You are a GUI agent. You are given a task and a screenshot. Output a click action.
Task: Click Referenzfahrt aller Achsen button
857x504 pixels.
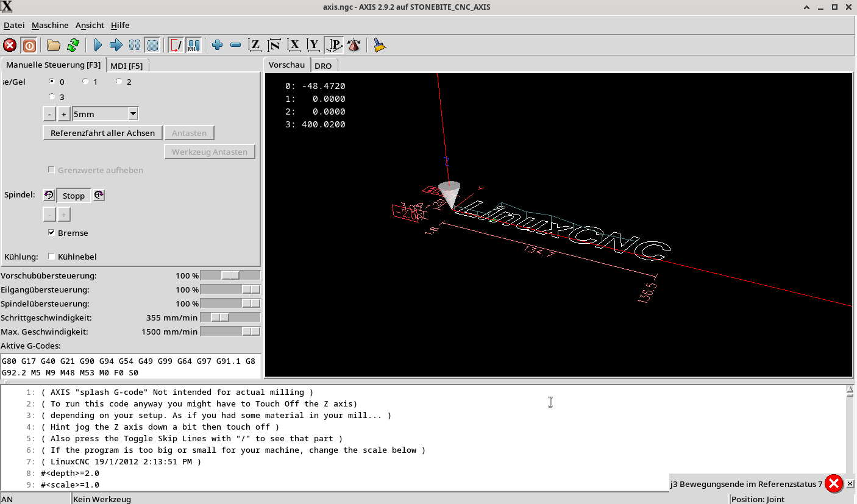pos(102,133)
